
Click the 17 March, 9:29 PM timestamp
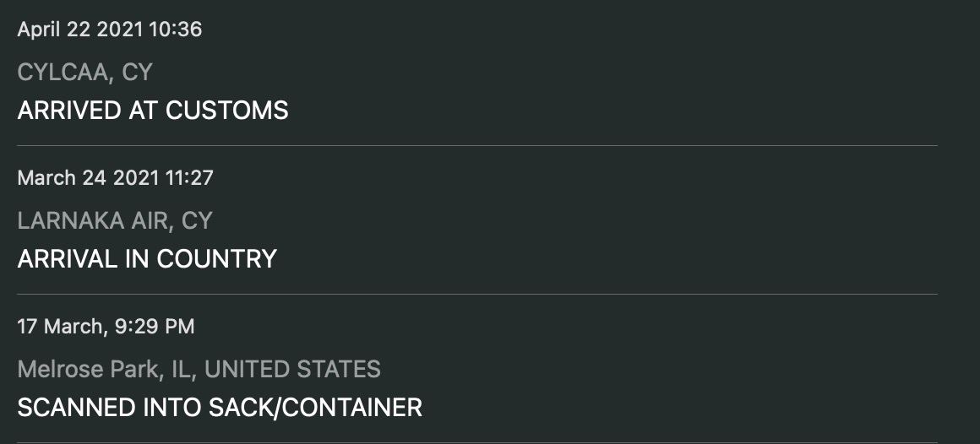click(x=106, y=326)
